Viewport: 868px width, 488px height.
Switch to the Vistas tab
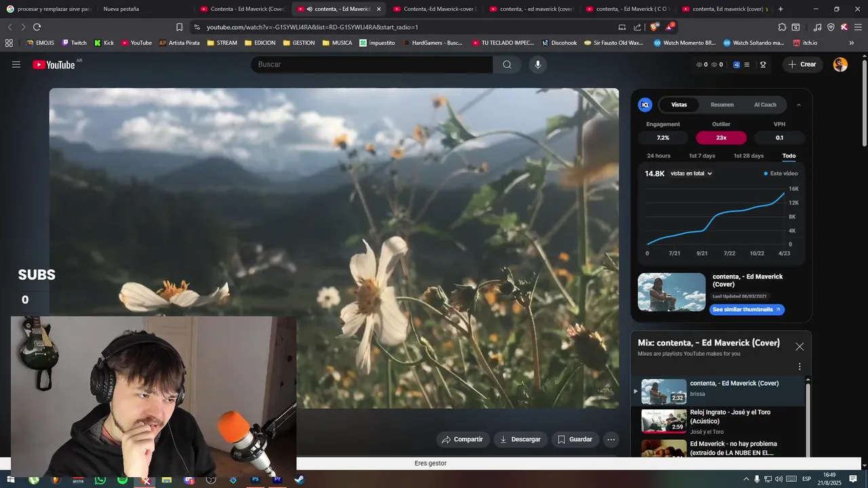679,104
